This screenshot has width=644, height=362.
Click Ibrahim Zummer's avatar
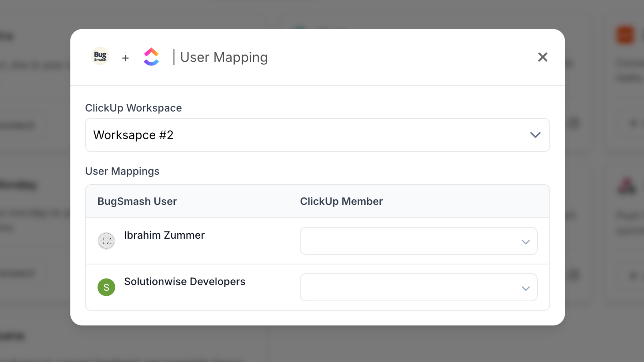[x=106, y=241]
